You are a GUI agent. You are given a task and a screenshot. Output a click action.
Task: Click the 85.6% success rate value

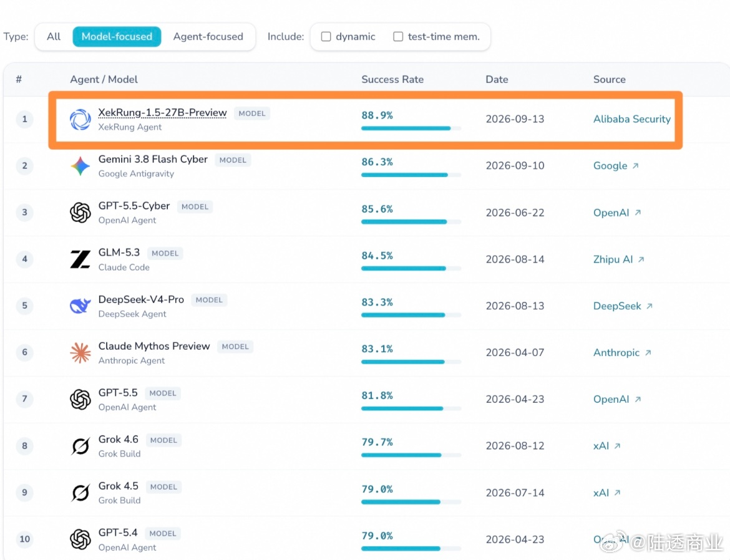click(x=377, y=209)
